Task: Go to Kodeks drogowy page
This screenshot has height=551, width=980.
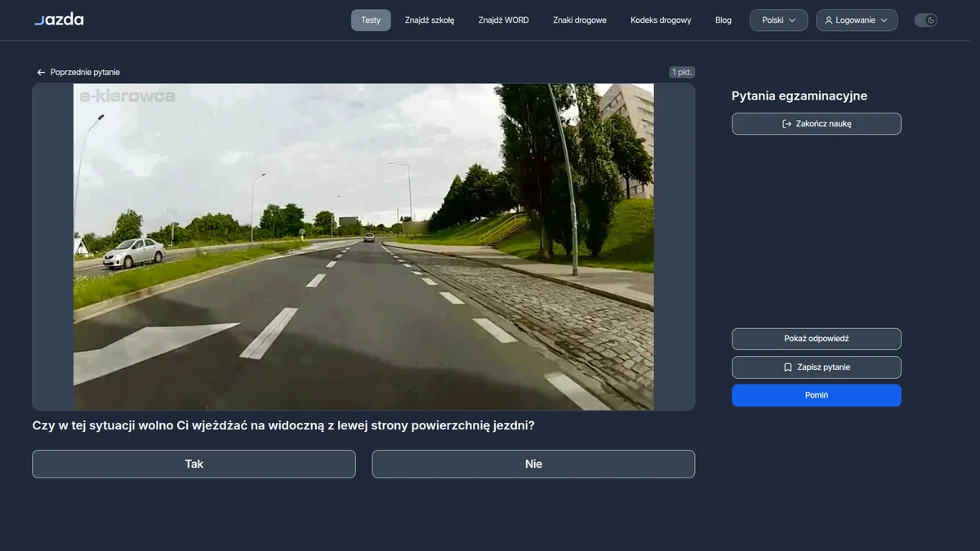Action: 661,20
